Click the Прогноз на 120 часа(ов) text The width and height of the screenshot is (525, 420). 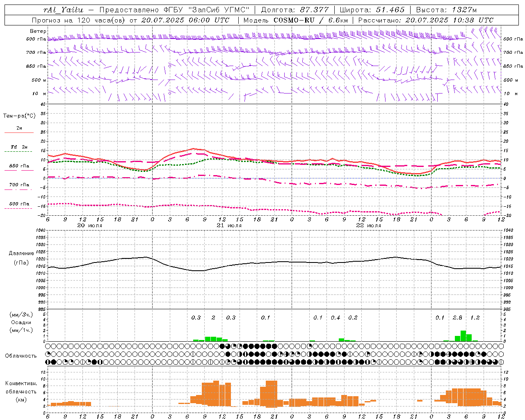pos(79,20)
